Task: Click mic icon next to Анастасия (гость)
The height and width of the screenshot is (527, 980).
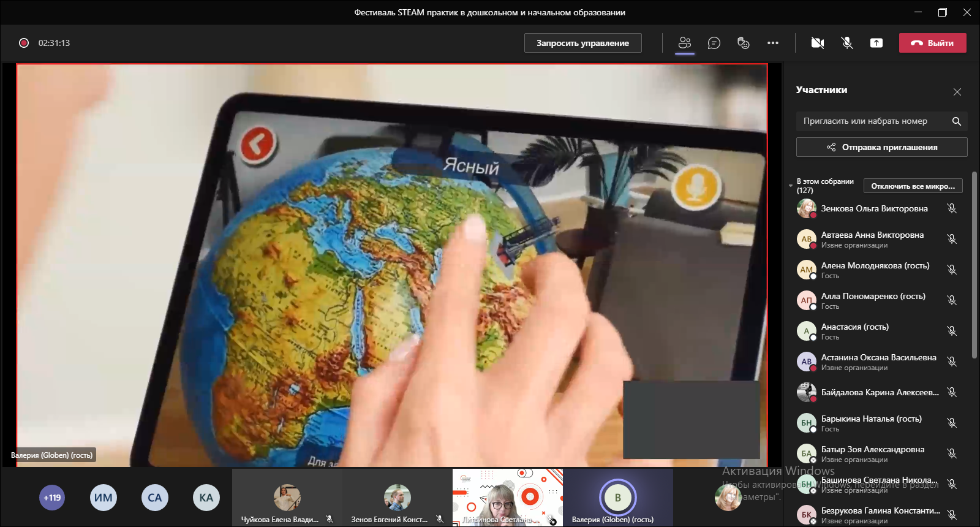Action: pyautogui.click(x=951, y=331)
